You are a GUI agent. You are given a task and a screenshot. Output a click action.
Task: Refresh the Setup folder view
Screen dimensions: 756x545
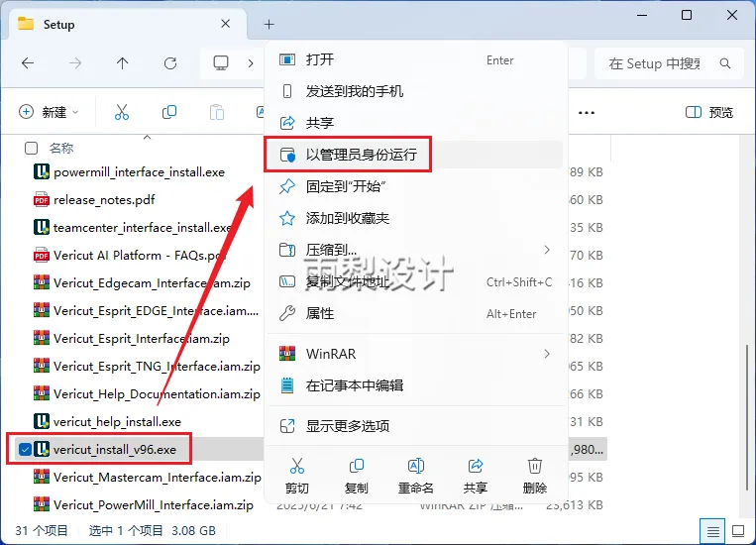[x=170, y=63]
